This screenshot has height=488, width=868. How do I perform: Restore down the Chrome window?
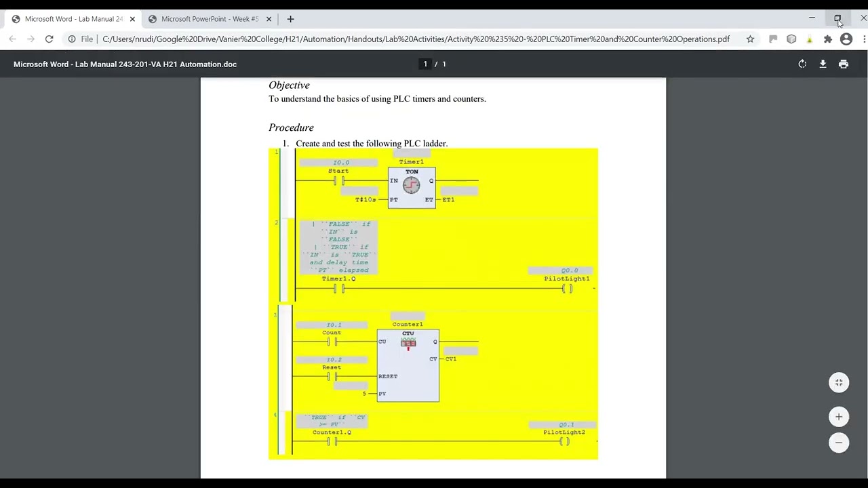(x=837, y=18)
